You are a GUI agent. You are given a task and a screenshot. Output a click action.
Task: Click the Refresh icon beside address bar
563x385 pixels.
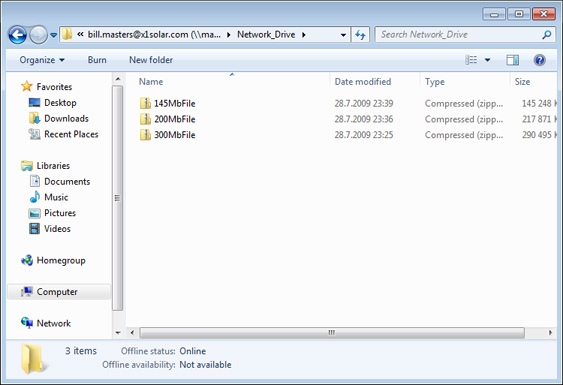click(360, 35)
